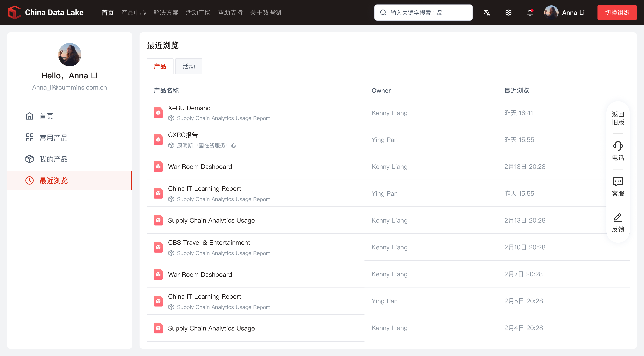Open the China IT Learning Report link
Screen dimensions: 644x356
[x=204, y=189]
